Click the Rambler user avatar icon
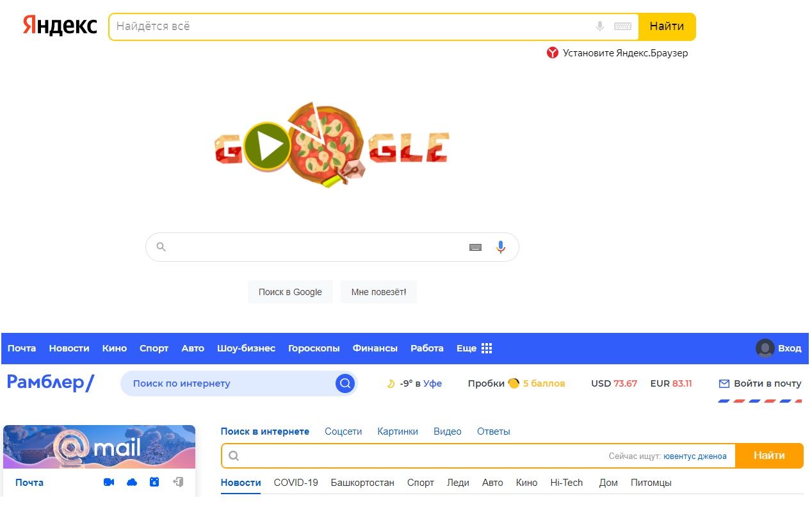The width and height of the screenshot is (812, 507). coord(765,348)
